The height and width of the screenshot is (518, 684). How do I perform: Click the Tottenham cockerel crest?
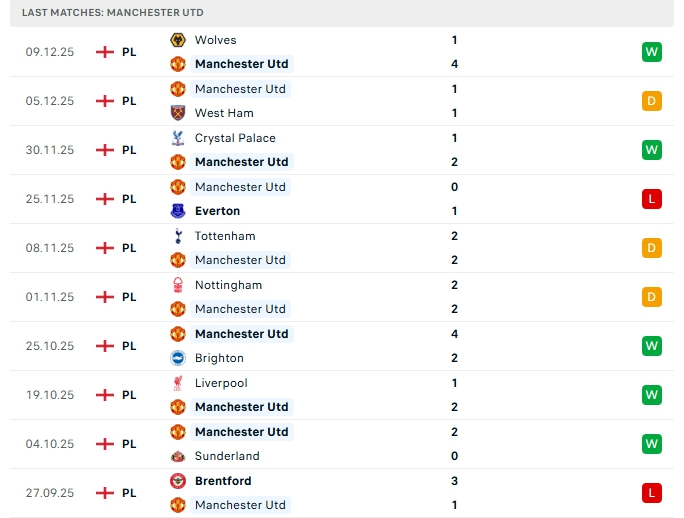[x=178, y=236]
